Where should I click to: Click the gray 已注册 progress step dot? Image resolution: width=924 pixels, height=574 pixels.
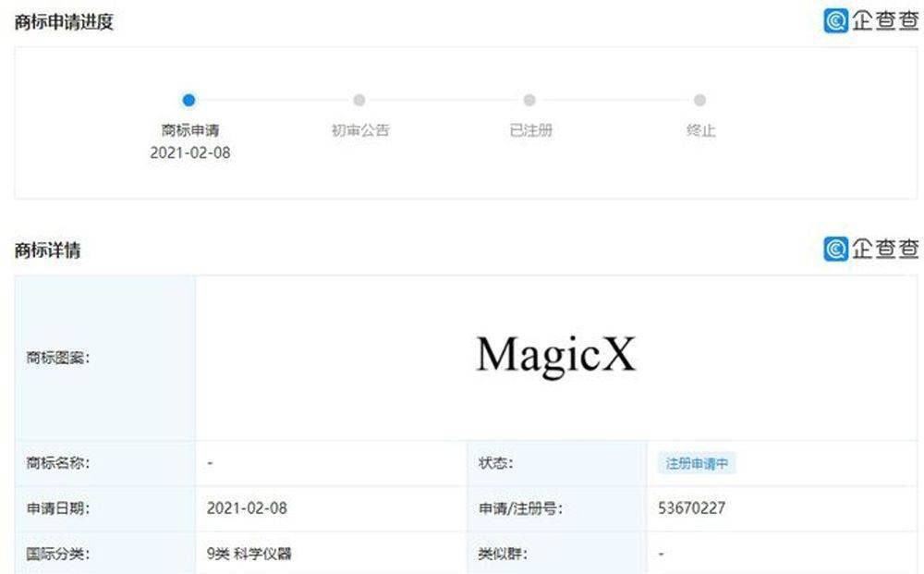click(x=529, y=100)
